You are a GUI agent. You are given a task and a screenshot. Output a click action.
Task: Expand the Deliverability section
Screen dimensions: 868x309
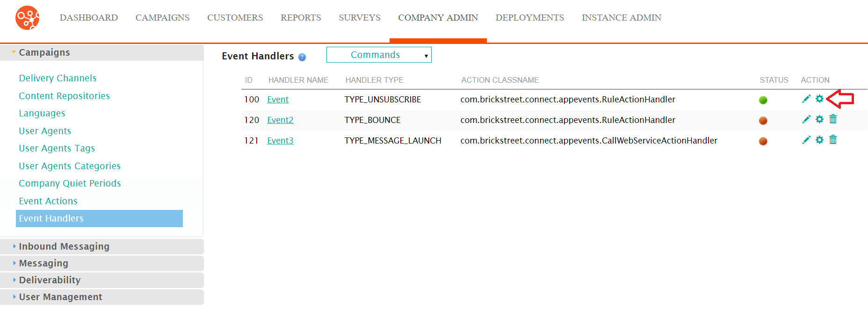(x=102, y=280)
